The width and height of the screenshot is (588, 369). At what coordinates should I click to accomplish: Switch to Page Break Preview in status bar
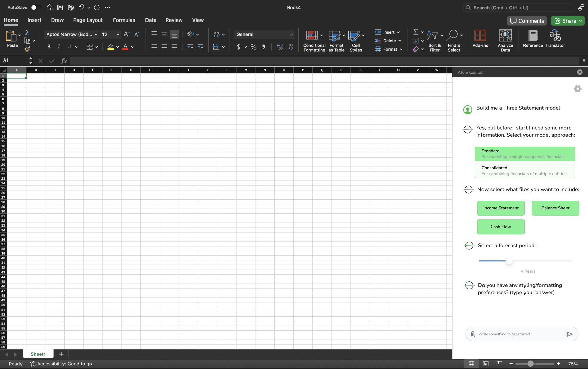pyautogui.click(x=499, y=364)
